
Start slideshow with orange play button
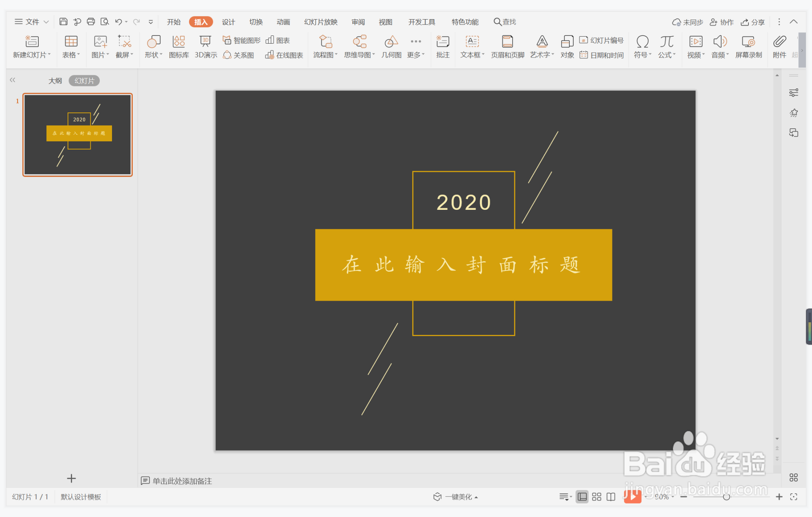(x=632, y=497)
